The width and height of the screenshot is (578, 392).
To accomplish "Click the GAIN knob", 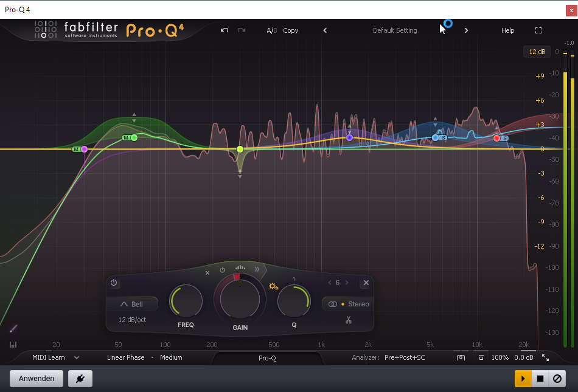I will 240,299.
